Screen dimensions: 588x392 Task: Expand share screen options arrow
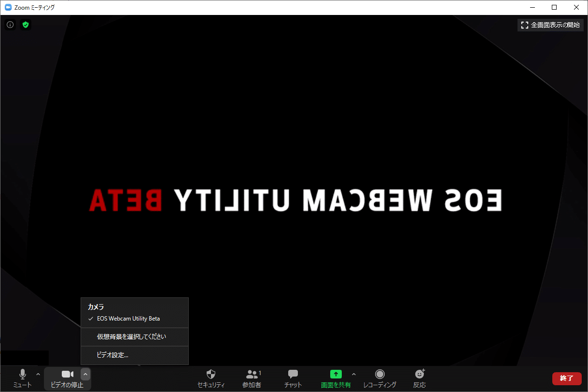354,374
